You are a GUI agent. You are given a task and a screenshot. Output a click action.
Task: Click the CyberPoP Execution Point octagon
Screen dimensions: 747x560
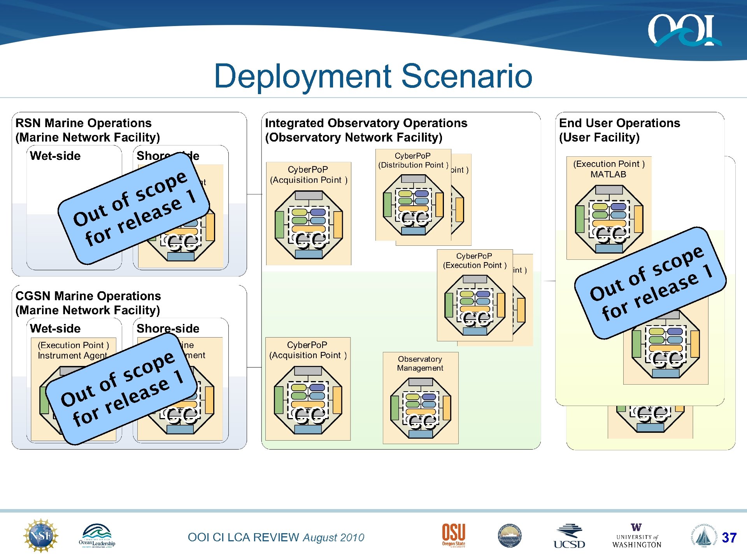pyautogui.click(x=475, y=306)
